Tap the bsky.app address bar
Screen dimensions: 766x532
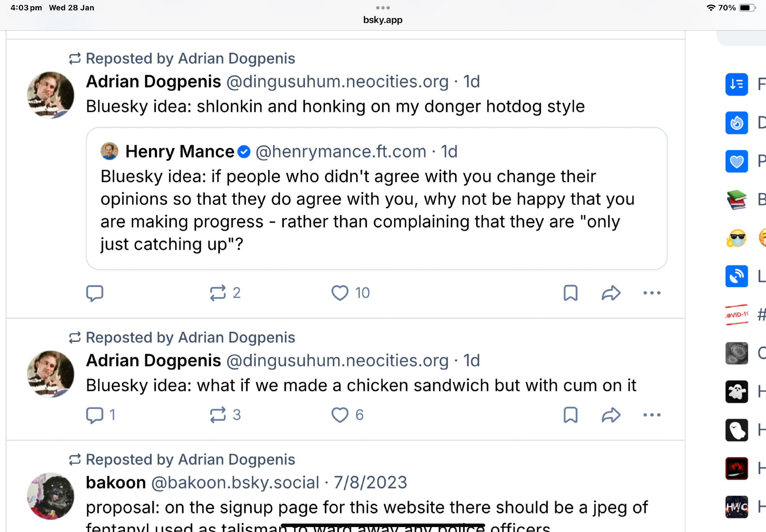click(x=383, y=20)
